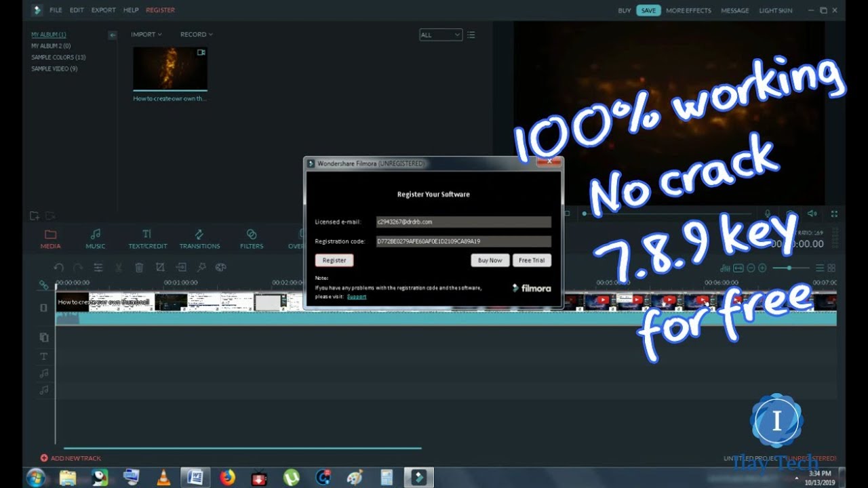
Task: Switch to storyboard grid view
Action: [x=831, y=268]
